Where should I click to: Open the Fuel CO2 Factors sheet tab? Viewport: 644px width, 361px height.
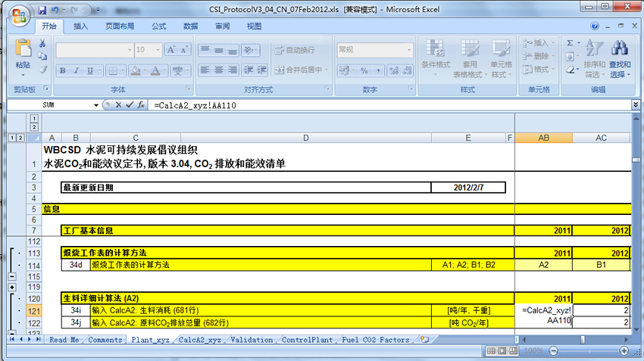(x=375, y=340)
